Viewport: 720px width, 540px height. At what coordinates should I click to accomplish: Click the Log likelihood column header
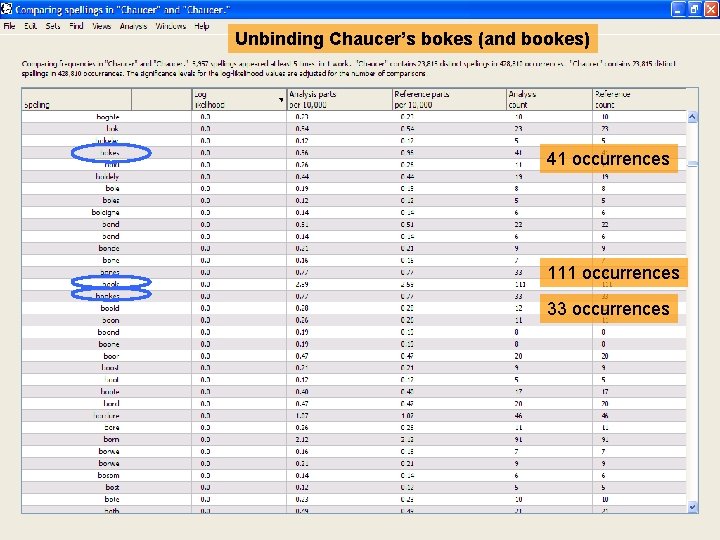click(x=239, y=99)
